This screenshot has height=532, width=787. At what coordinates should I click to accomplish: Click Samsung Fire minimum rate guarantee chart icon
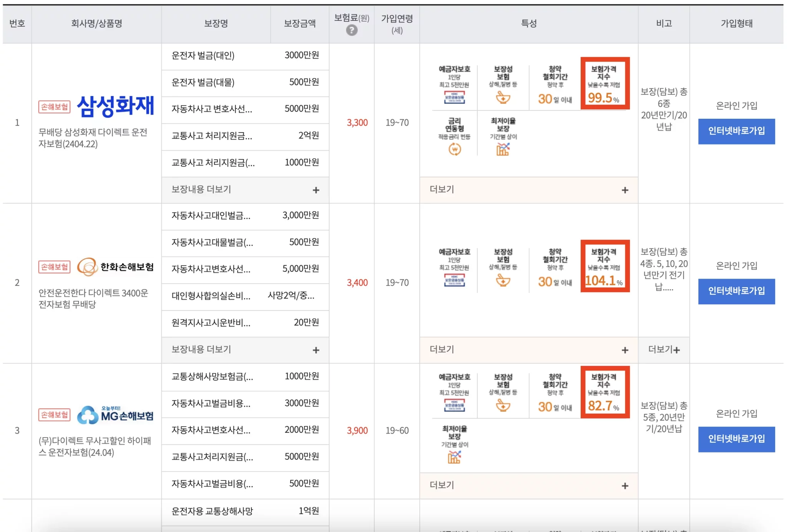pos(503,149)
